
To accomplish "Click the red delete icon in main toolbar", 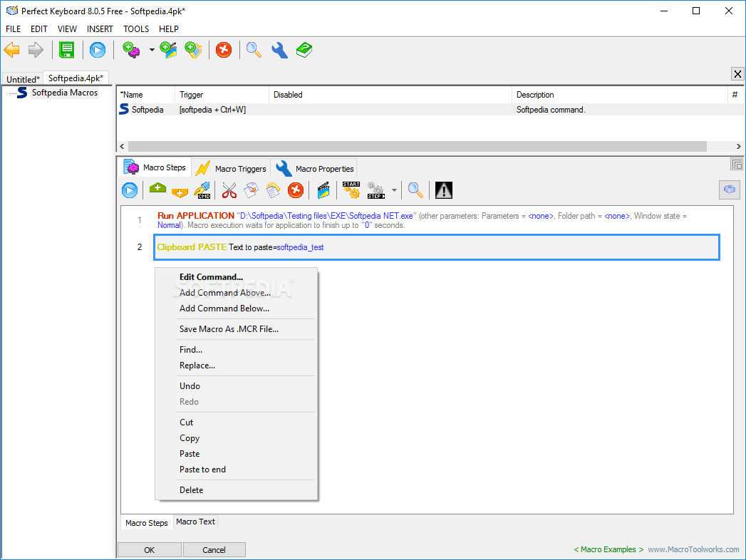I will 224,50.
